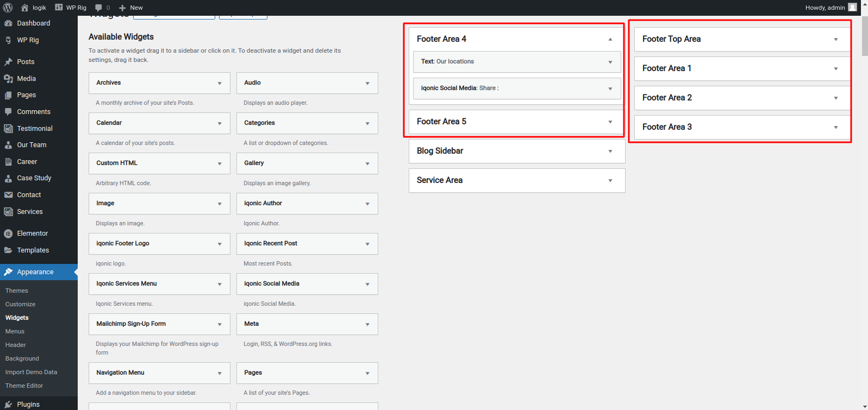
Task: Open the logik site home icon
Action: [24, 8]
